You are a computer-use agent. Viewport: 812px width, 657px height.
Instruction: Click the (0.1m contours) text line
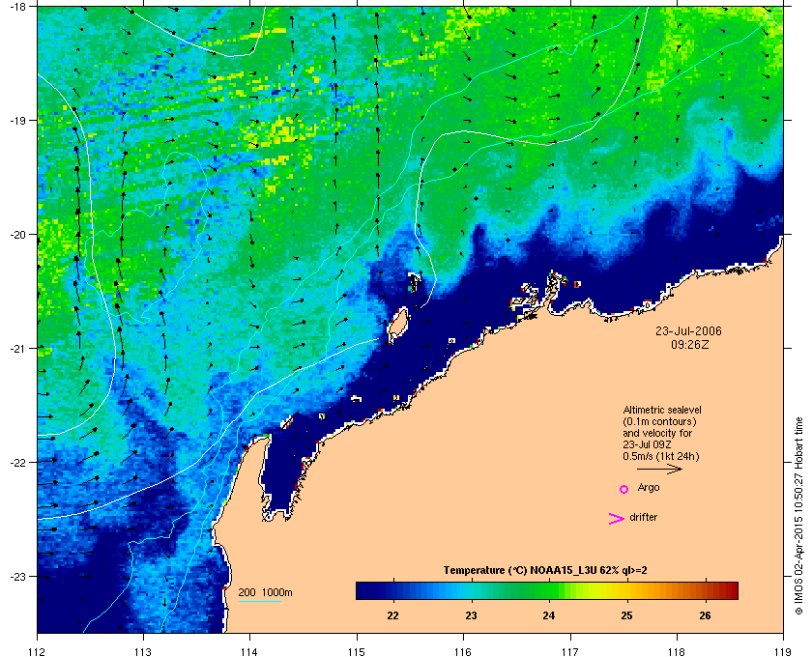659,421
